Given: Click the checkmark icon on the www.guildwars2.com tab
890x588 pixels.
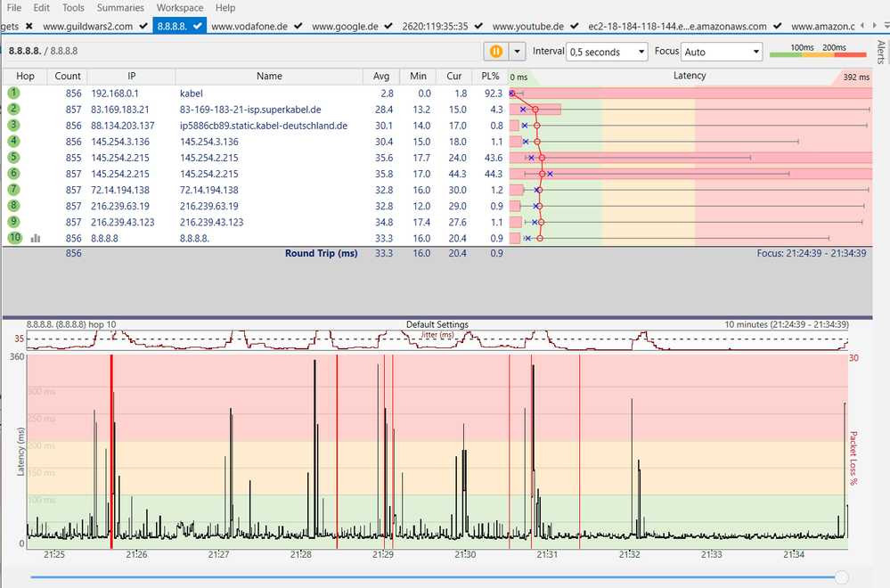Looking at the screenshot, I should [x=143, y=27].
